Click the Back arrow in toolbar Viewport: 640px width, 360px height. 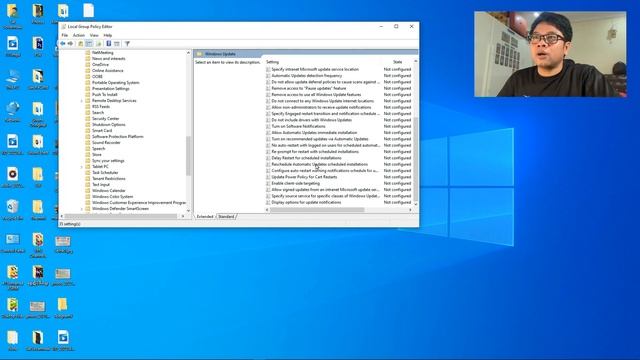coord(62,44)
